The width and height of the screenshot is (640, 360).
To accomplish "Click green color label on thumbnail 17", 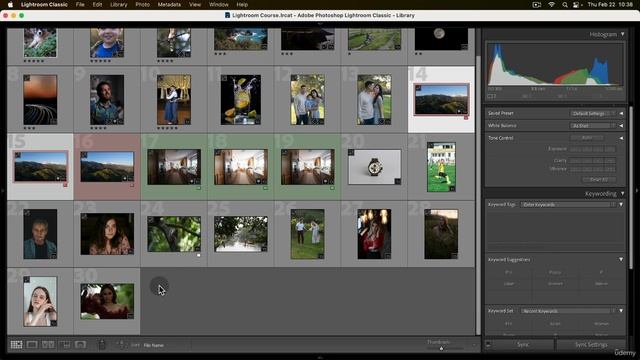I will [x=198, y=188].
